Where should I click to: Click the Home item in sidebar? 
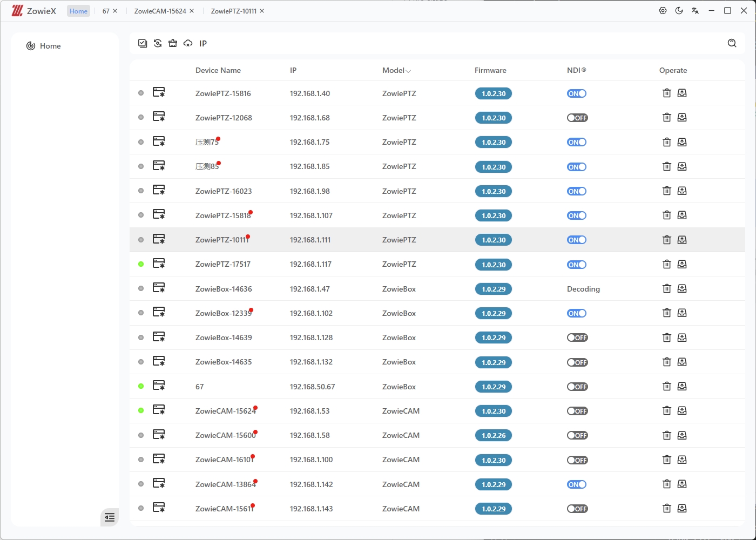[x=50, y=46]
